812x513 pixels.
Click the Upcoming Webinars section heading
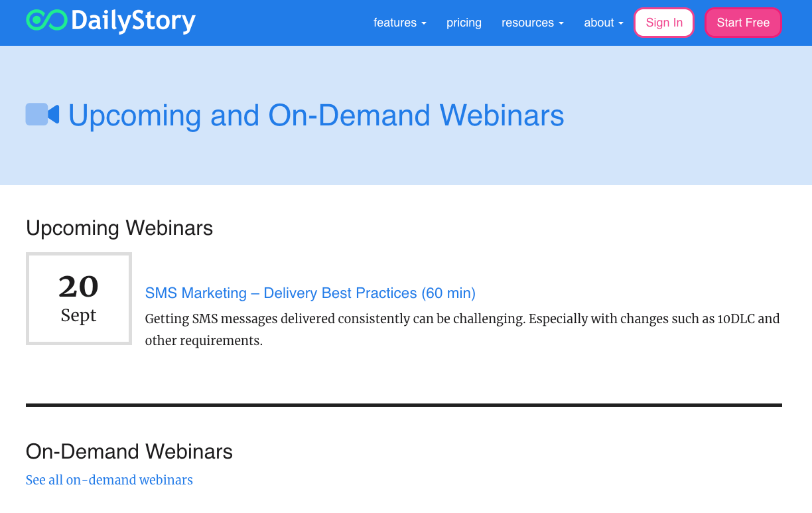tap(119, 228)
